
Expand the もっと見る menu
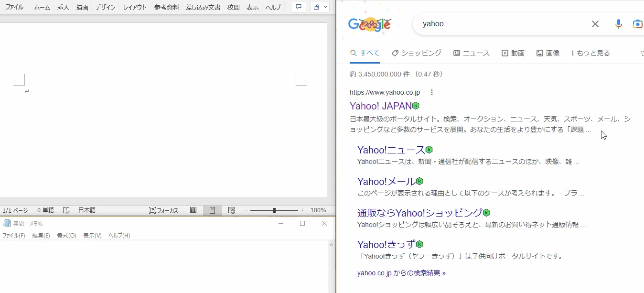[x=591, y=53]
